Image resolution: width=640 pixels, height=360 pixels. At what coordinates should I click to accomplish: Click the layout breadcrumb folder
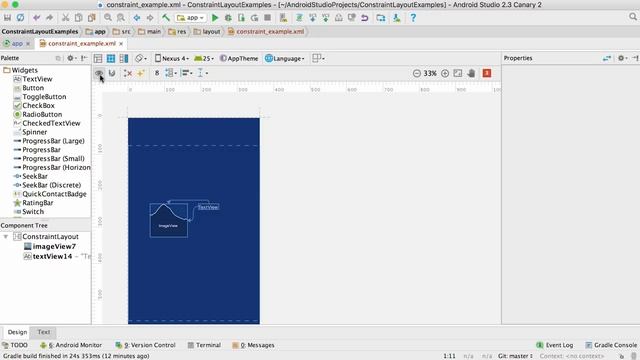[207, 31]
